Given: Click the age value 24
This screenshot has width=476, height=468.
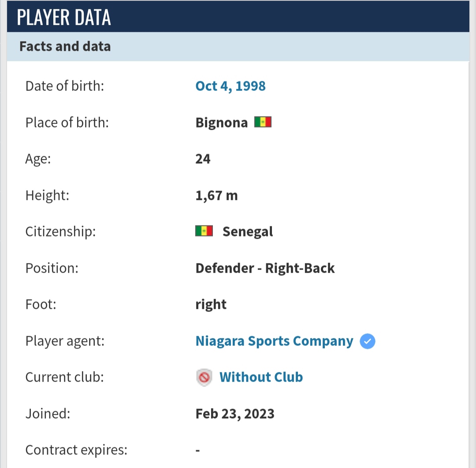Looking at the screenshot, I should pos(203,159).
